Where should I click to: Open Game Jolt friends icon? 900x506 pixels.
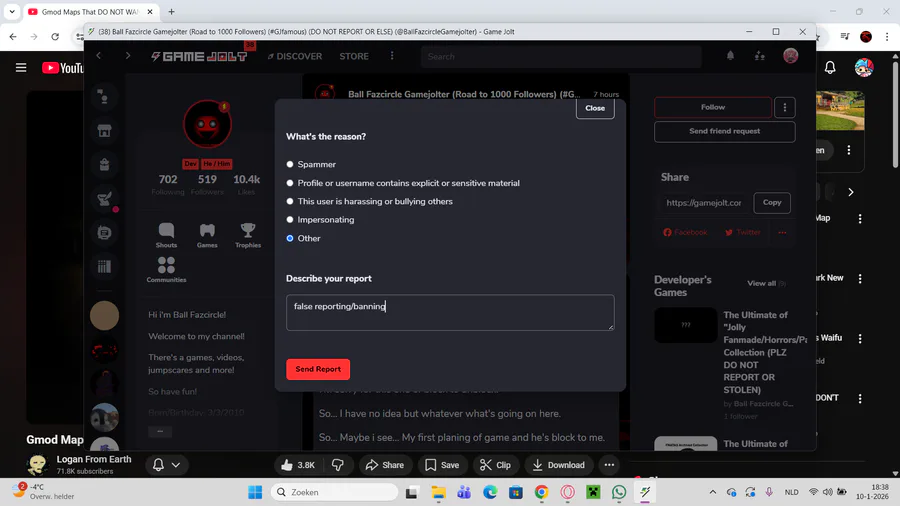759,56
